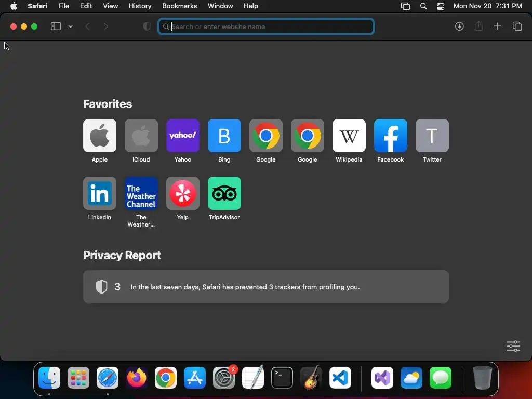Open the Trash in the Dock

click(x=483, y=377)
